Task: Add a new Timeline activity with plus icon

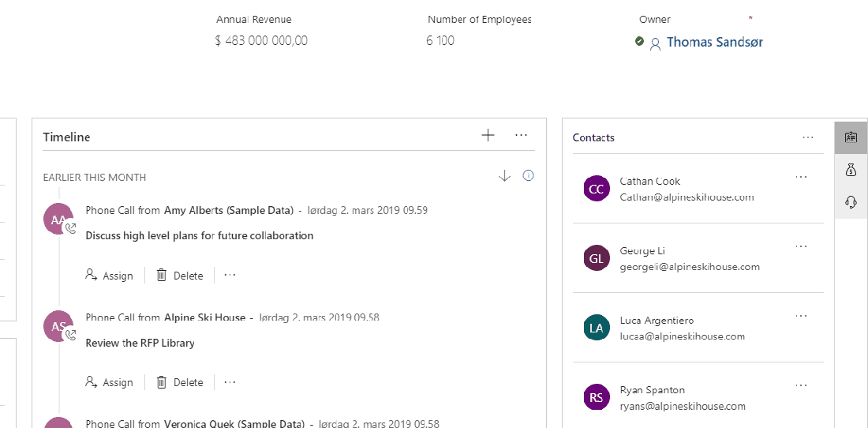Action: [488, 136]
